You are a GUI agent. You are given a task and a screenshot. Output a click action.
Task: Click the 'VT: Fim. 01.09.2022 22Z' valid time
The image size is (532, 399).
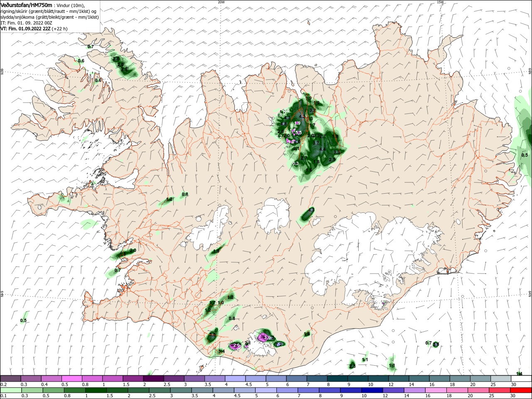[x=26, y=29]
